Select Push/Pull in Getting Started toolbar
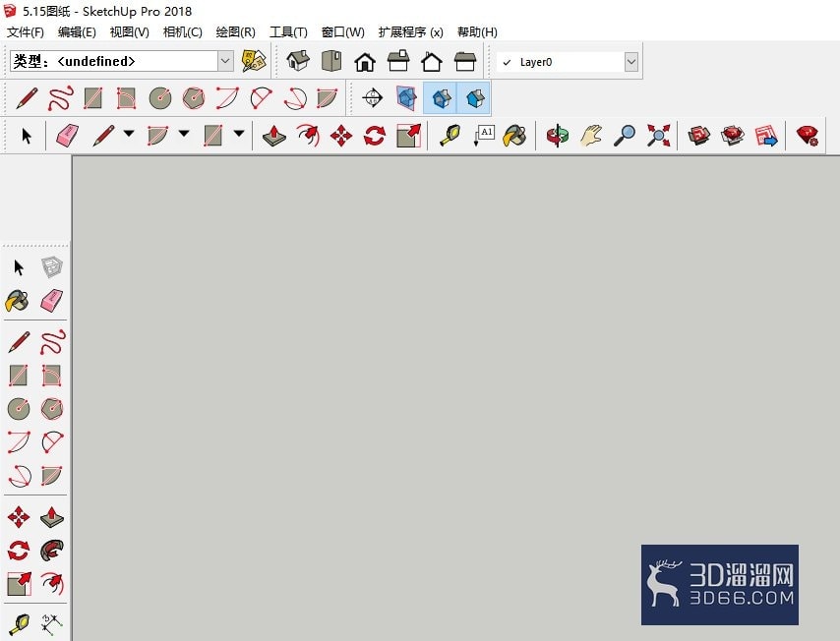The image size is (840, 641). [x=274, y=136]
